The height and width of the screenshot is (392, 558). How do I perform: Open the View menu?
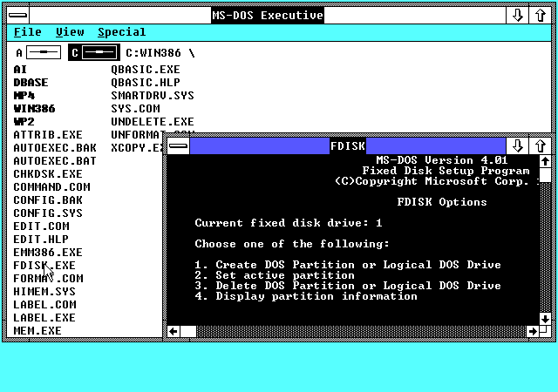[70, 32]
